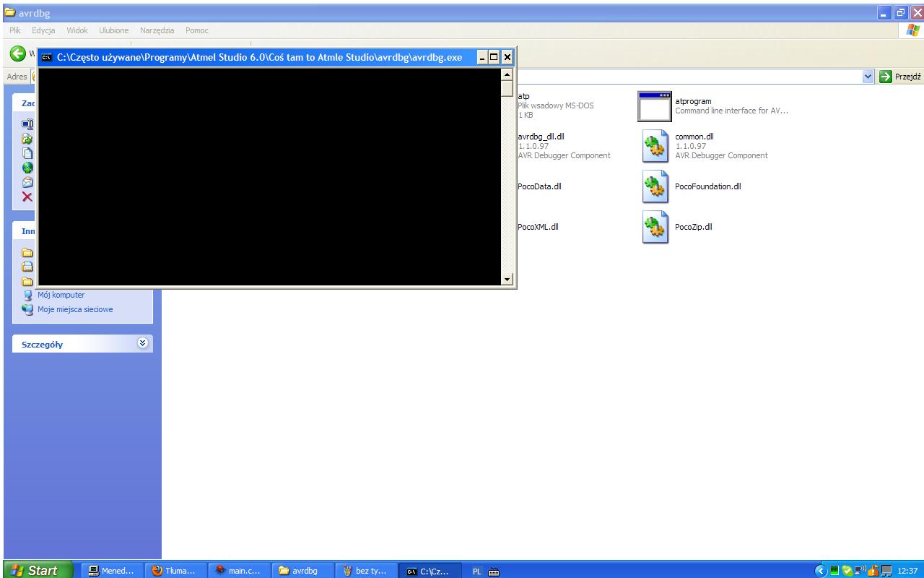Viewport: 924px width, 578px height.
Task: Click the Mój komputer icon
Action: (27, 295)
